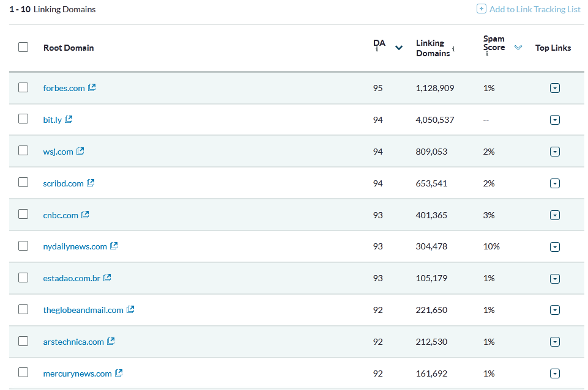Click the Top Links column header
Screen dimensions: 588x390
[x=553, y=48]
